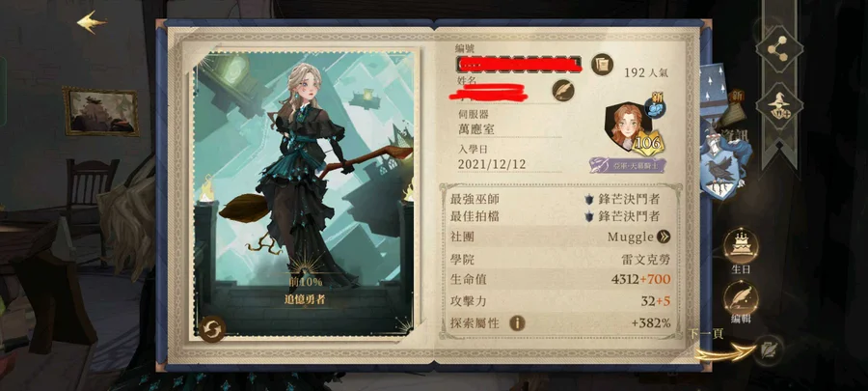Select the 最強巫師 rank row

(x=559, y=199)
